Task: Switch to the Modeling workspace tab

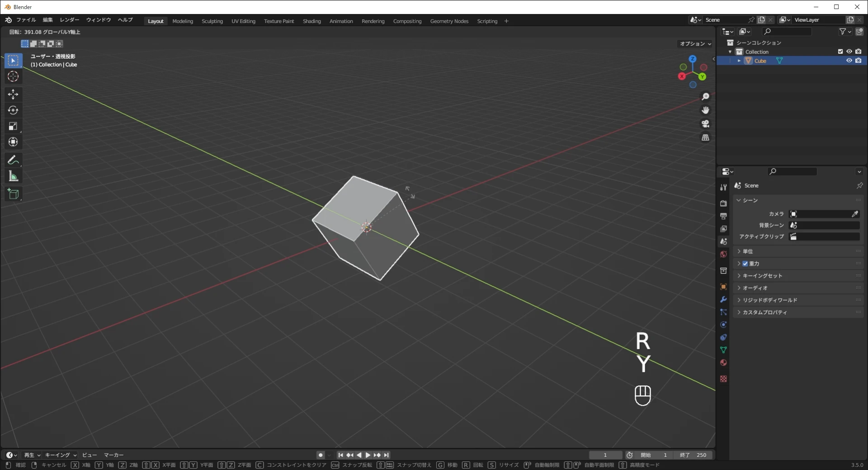Action: click(183, 21)
